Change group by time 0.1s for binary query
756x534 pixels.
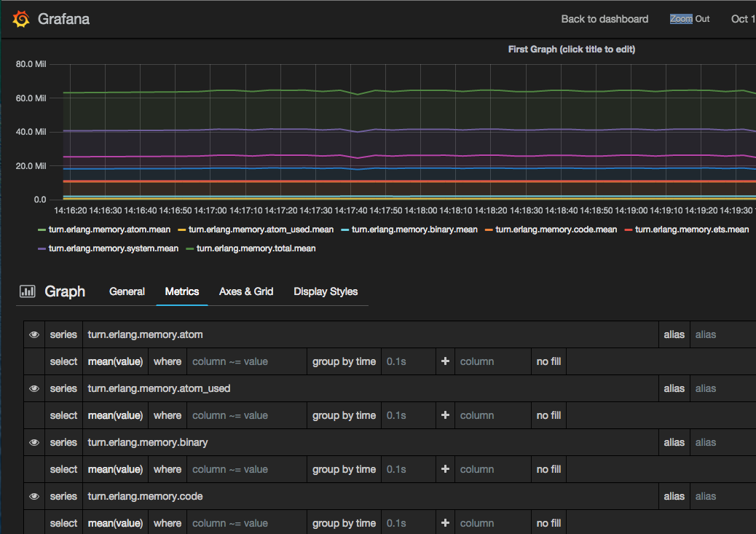(x=406, y=469)
